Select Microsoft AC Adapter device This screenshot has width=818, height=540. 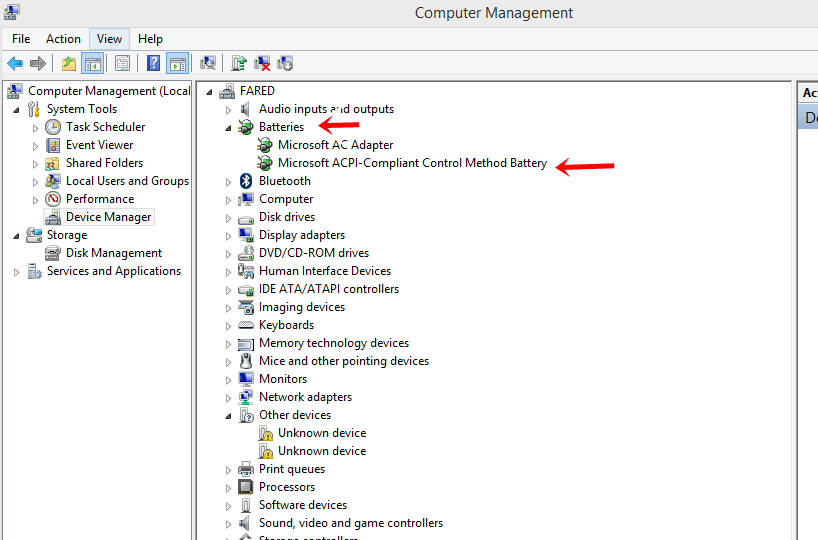point(335,145)
